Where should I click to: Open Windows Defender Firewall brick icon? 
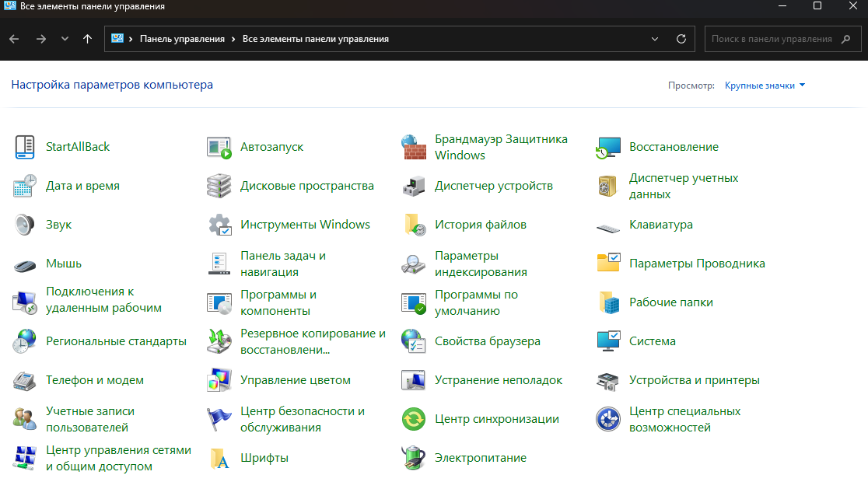(x=414, y=147)
